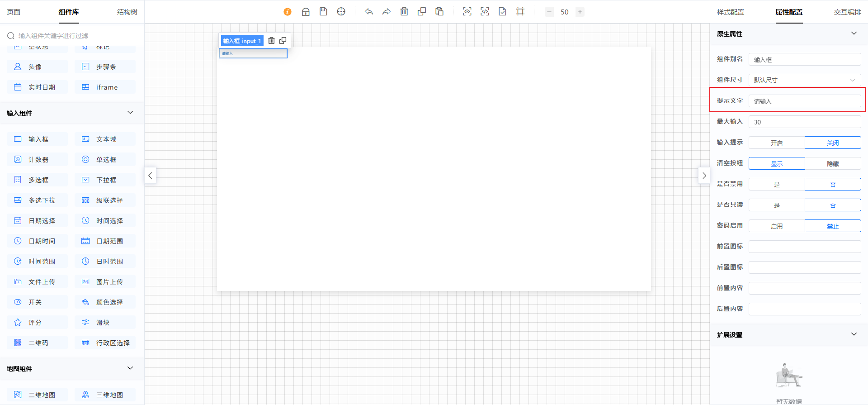This screenshot has width=868, height=405.
Task: Click the 提示文字 input field
Action: 804,101
